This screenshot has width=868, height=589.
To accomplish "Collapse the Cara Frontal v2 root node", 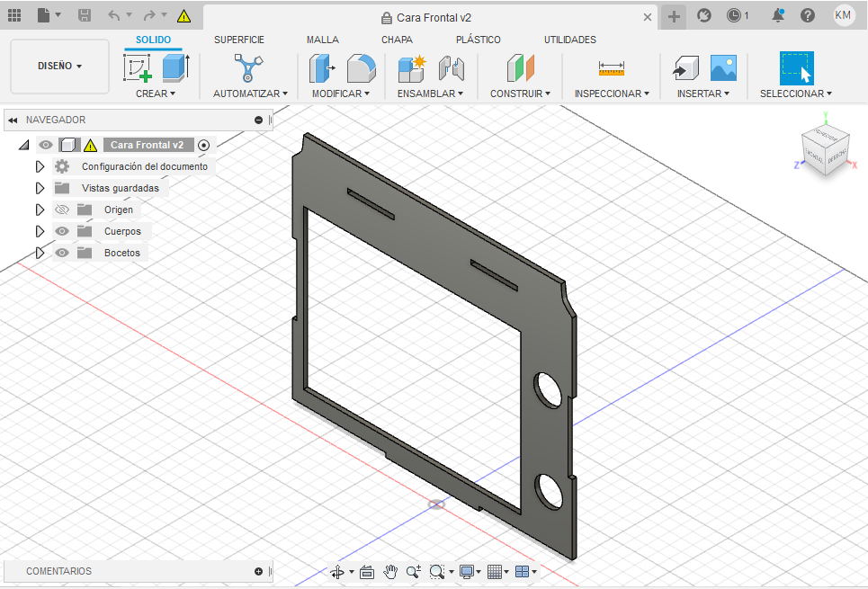I will pyautogui.click(x=23, y=145).
